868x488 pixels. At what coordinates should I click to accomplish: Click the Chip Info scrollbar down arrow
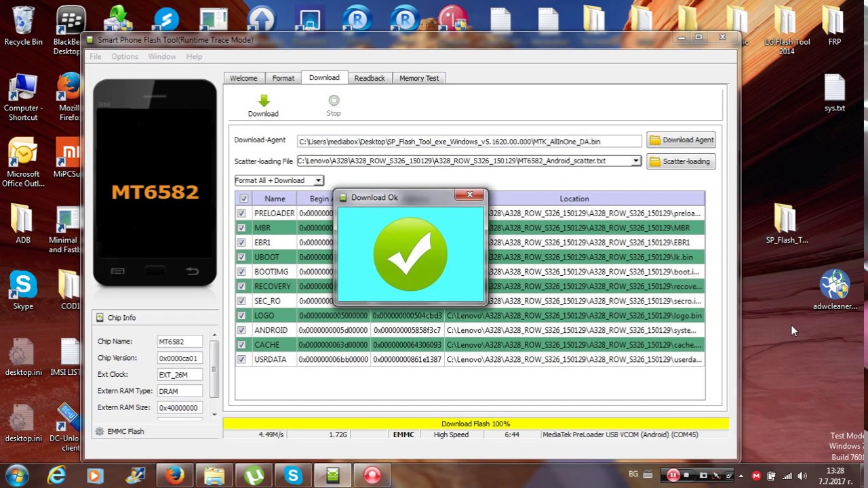coord(214,413)
